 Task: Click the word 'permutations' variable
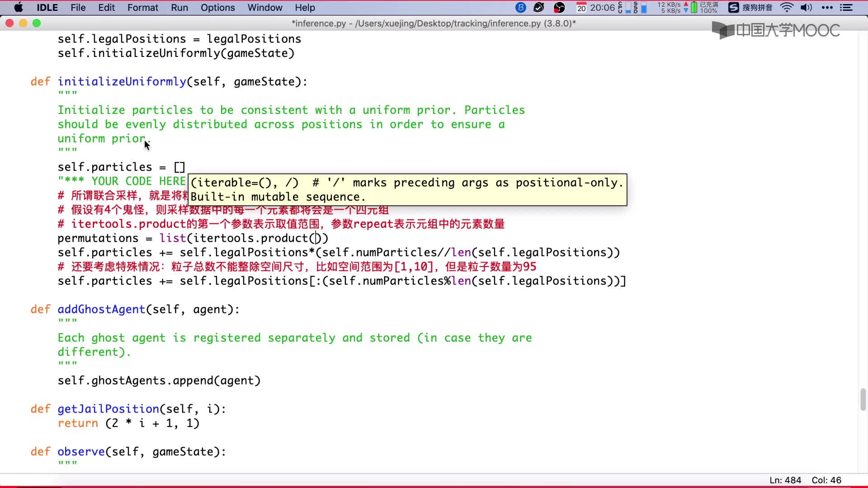pos(98,238)
